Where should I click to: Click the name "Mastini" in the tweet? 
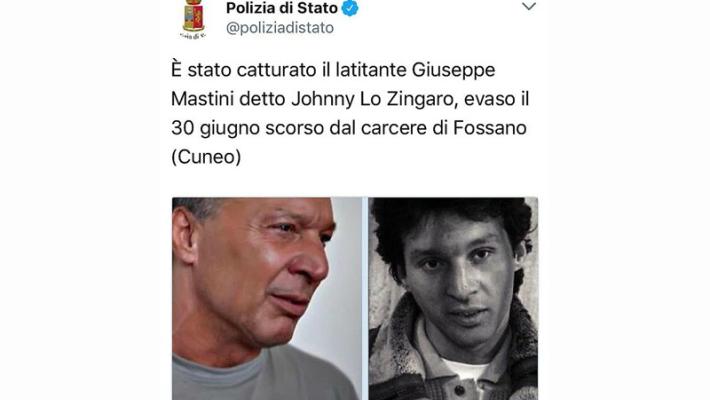click(x=202, y=99)
